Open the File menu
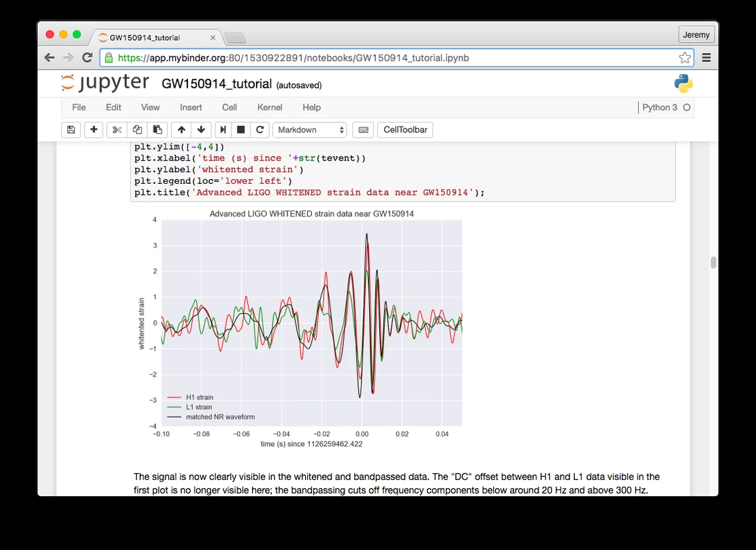Screen dimensions: 756x550 [78, 108]
